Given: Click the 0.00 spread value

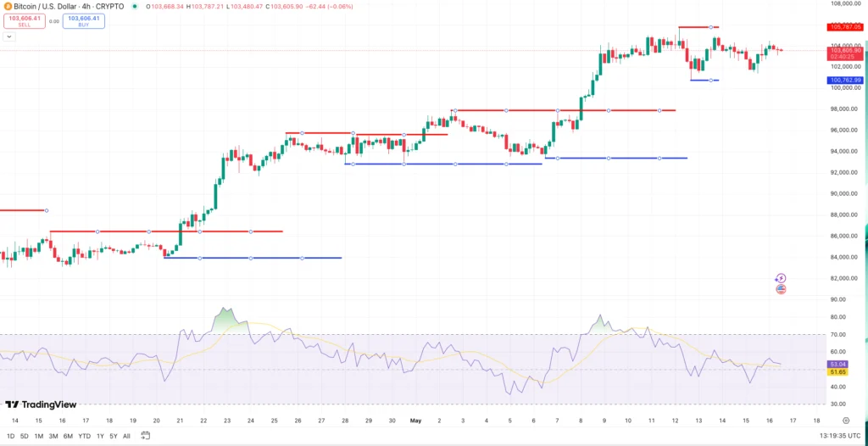Looking at the screenshot, I should [x=53, y=21].
